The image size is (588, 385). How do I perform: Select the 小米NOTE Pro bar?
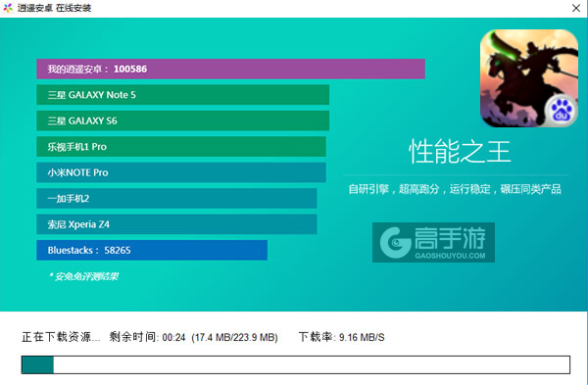[x=181, y=172]
